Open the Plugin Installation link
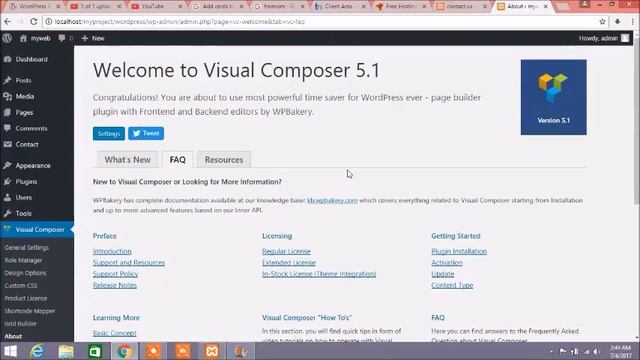This screenshot has height=360, width=640. click(x=459, y=251)
